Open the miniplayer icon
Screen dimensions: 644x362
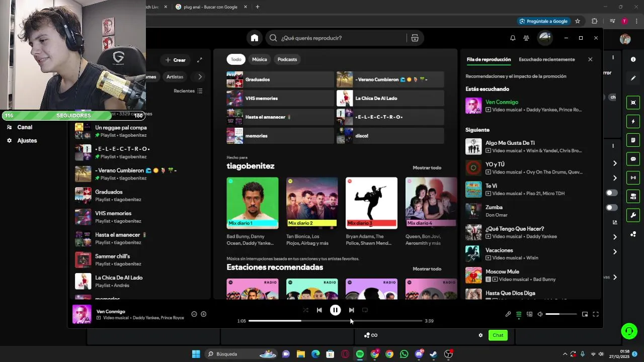[585, 314]
